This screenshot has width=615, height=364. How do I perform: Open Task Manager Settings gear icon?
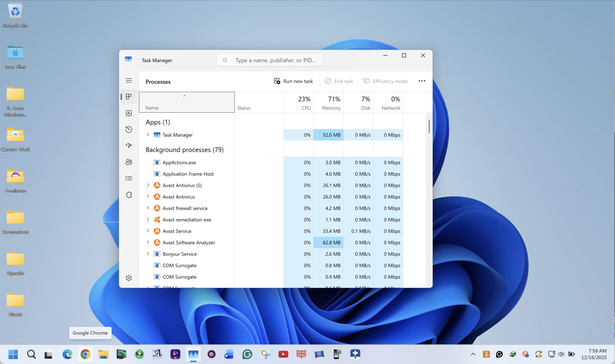(x=129, y=278)
